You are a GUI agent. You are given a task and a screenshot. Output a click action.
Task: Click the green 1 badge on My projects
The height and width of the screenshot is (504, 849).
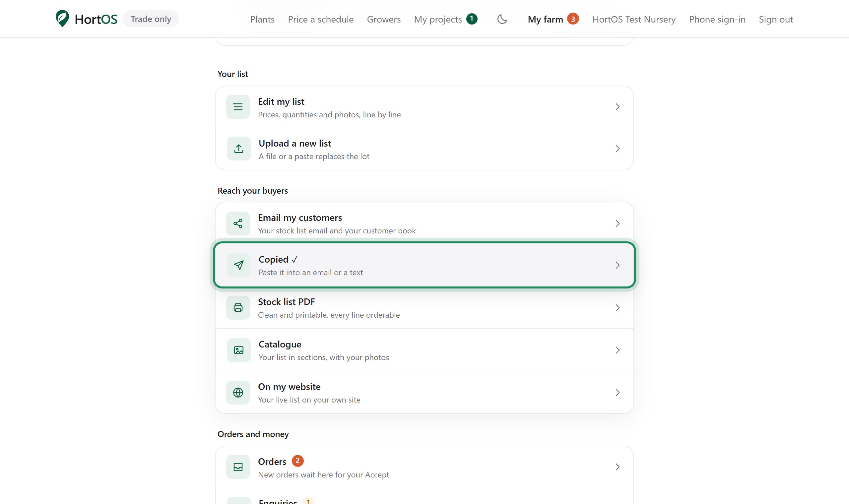(472, 19)
